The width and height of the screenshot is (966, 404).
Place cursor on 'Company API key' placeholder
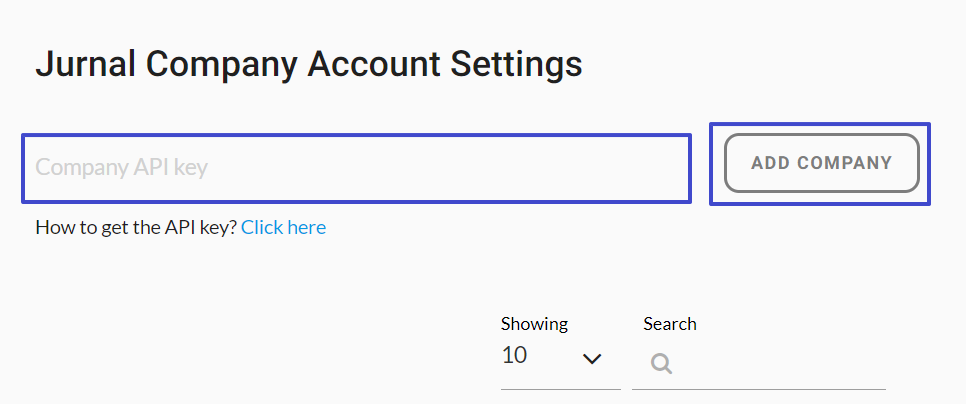[x=121, y=168]
